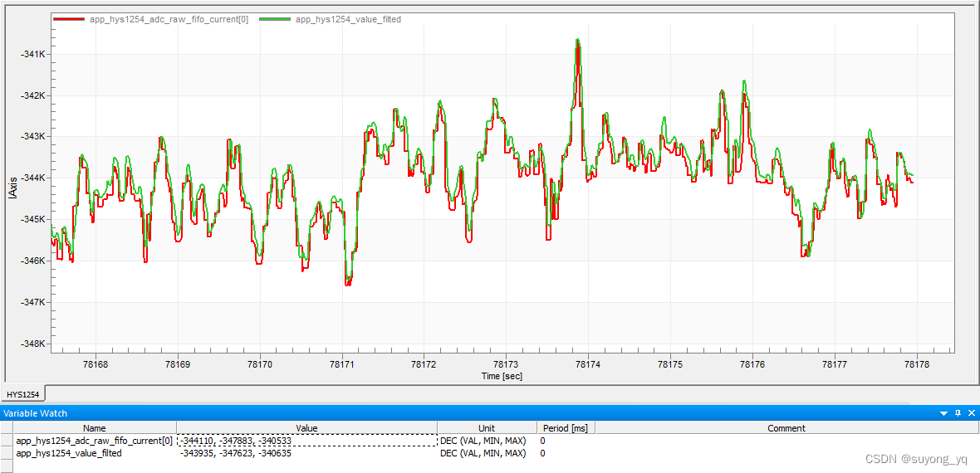This screenshot has height=473, width=980.
Task: Click the 78177 time axis label
Action: (835, 363)
